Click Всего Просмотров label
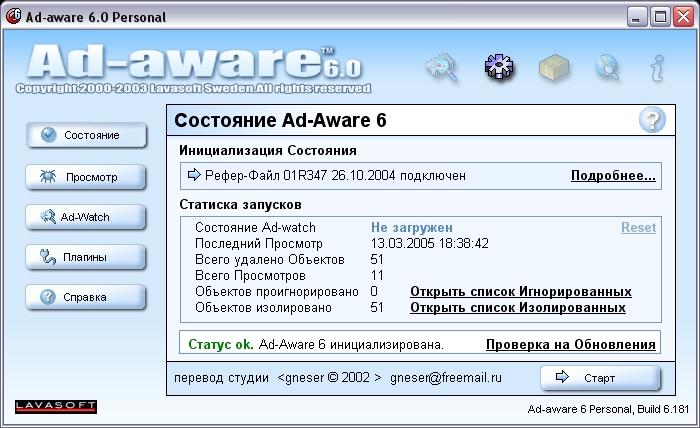 (250, 275)
